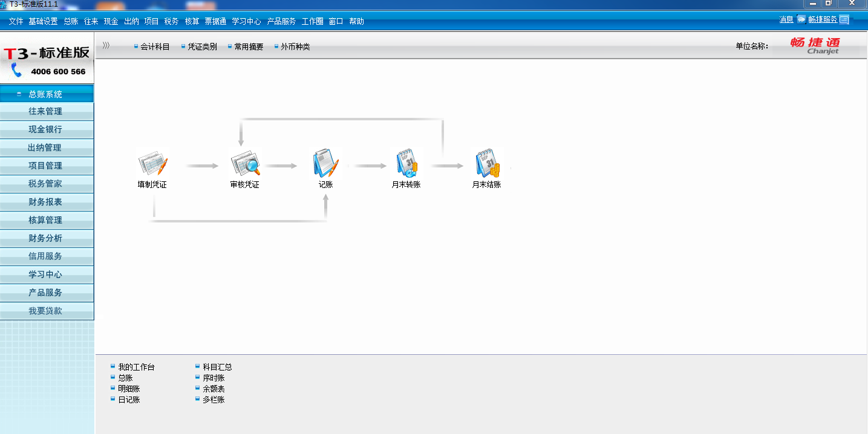Click the phone icon beside 4006 600 566
The height and width of the screenshot is (434, 868).
coord(16,71)
